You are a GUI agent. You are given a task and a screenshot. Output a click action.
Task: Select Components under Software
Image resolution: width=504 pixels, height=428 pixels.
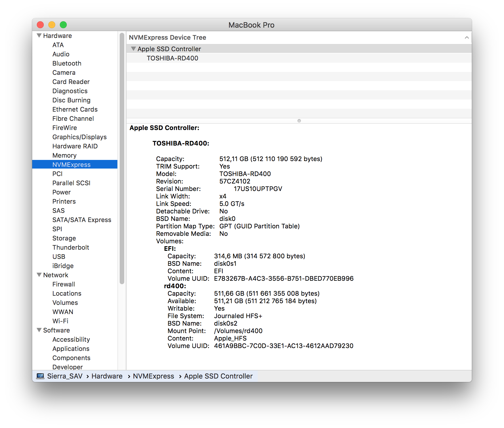[x=72, y=358]
